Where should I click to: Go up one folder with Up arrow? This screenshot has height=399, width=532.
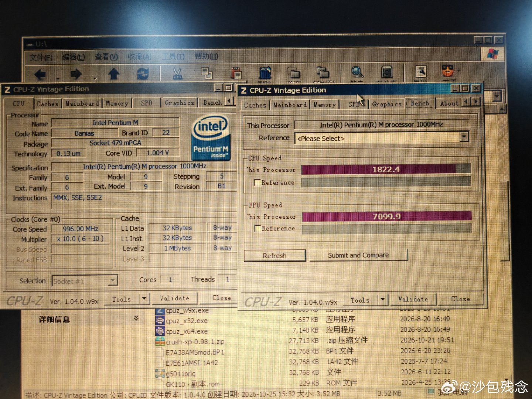114,74
